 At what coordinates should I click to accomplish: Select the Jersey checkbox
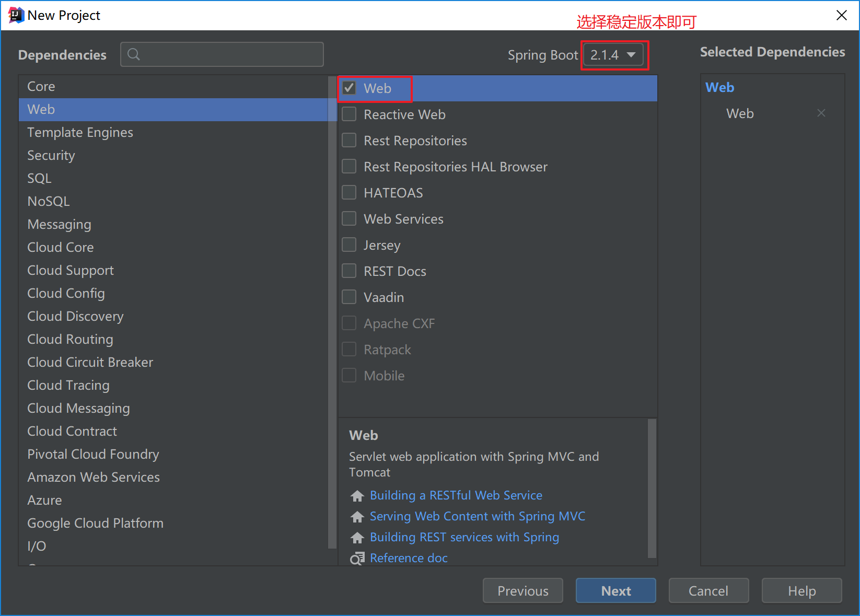point(349,245)
